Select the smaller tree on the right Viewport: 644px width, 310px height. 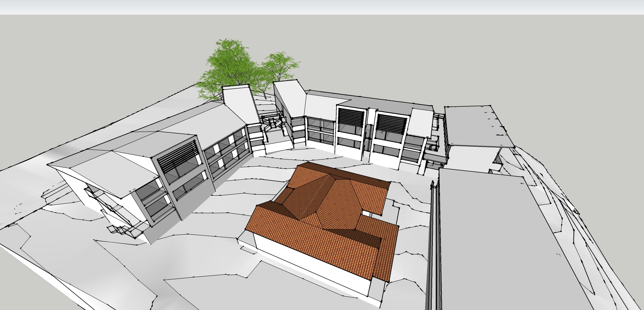pos(280,66)
